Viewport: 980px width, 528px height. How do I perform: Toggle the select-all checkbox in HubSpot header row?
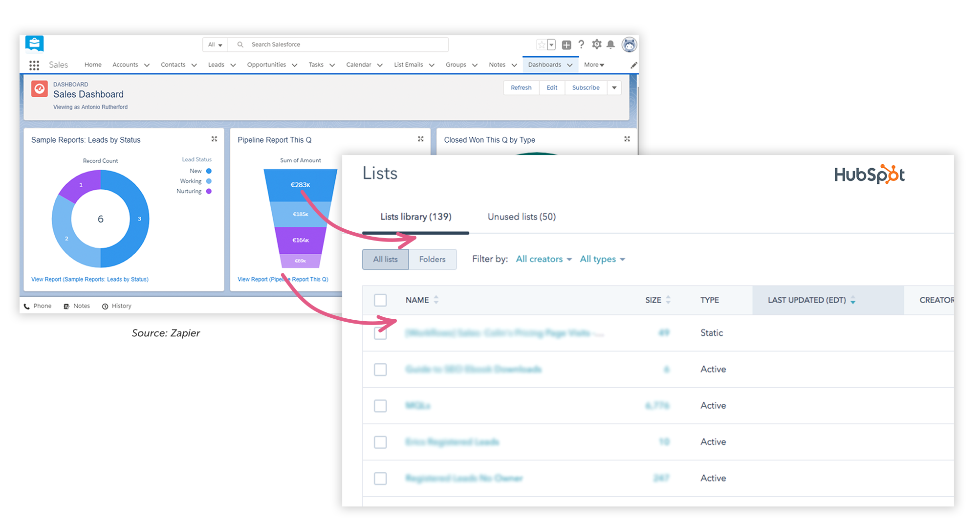[x=380, y=300]
